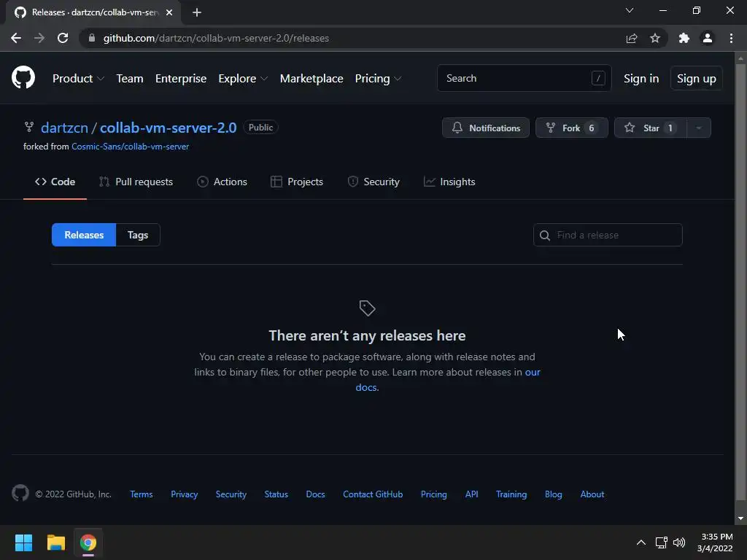The image size is (747, 560).
Task: Open the tab search chevron
Action: 630,10
